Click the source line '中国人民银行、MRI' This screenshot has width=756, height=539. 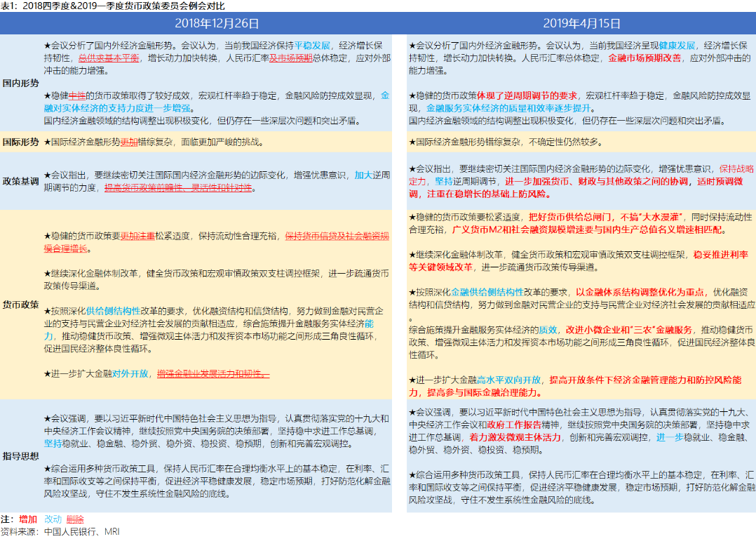81,531
